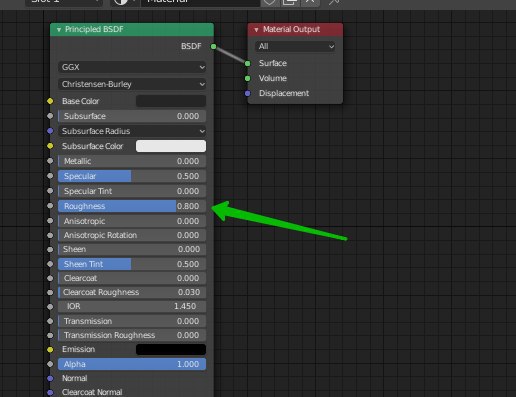Click the Roughness input socket
This screenshot has height=397, width=516.
[x=50, y=206]
